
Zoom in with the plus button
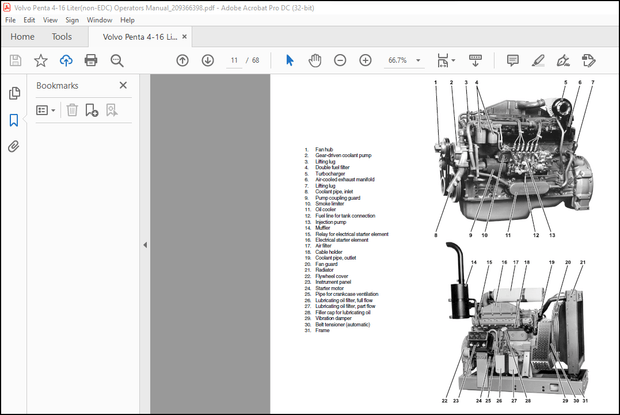pos(365,60)
